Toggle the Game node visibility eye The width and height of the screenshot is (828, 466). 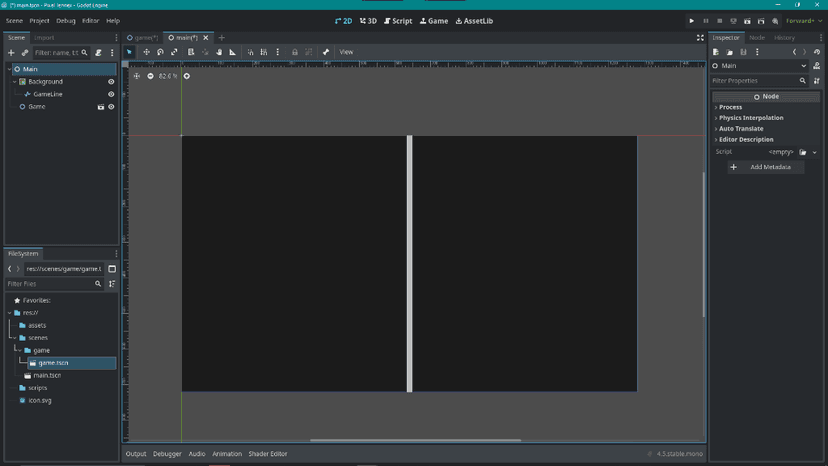[x=111, y=107]
